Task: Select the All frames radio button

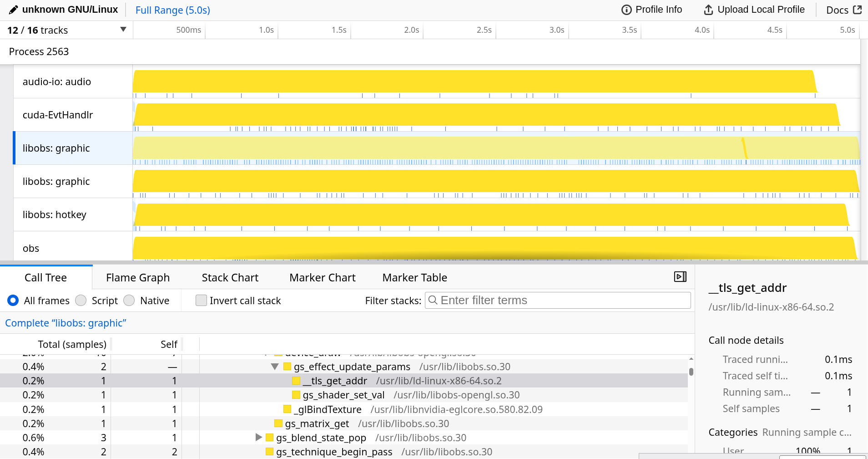Action: click(x=13, y=301)
